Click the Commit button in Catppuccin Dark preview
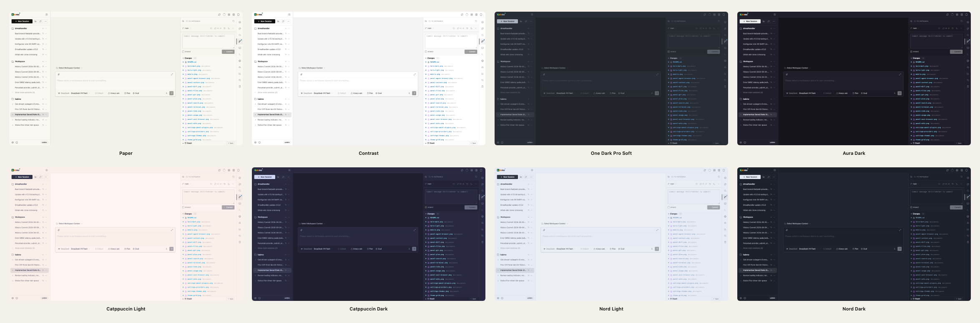 tap(470, 207)
